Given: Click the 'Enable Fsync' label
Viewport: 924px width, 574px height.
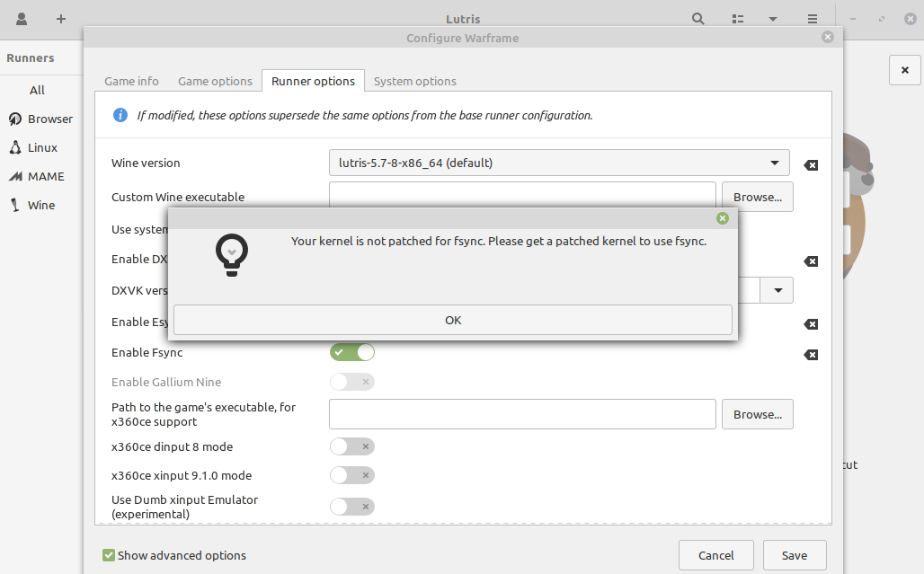Looking at the screenshot, I should point(147,353).
